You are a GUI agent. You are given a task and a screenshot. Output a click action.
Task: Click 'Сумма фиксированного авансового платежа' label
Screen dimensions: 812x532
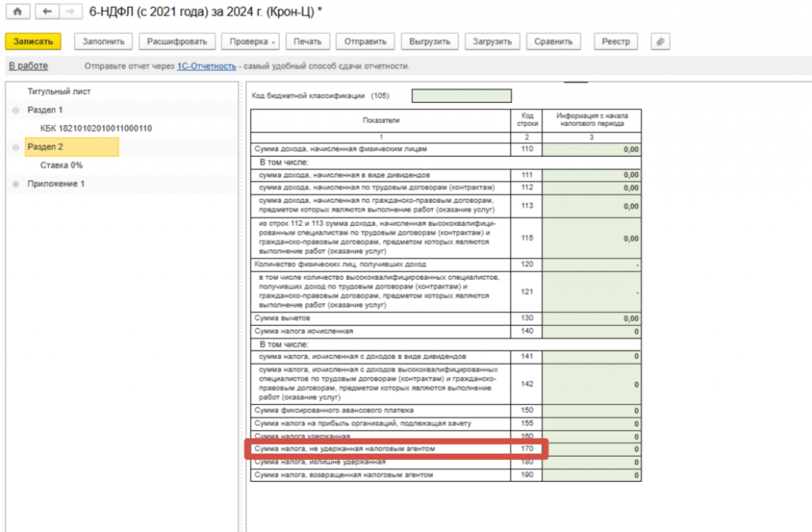coord(334,410)
